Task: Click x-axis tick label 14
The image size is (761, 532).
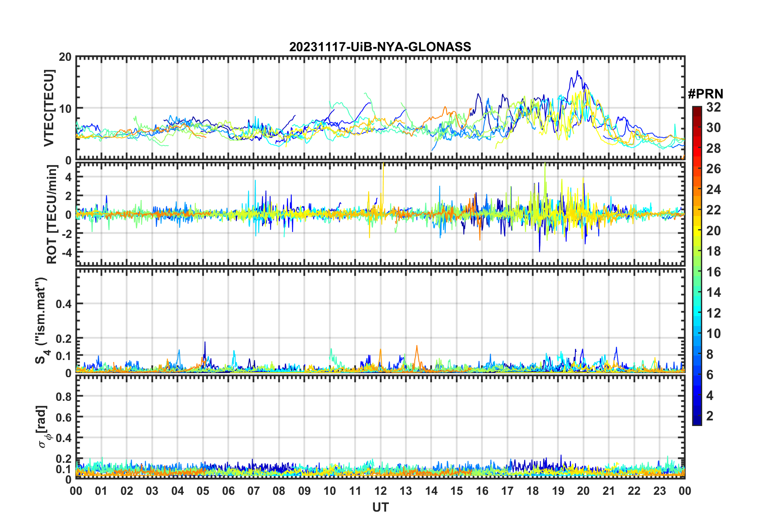Action: 431,491
